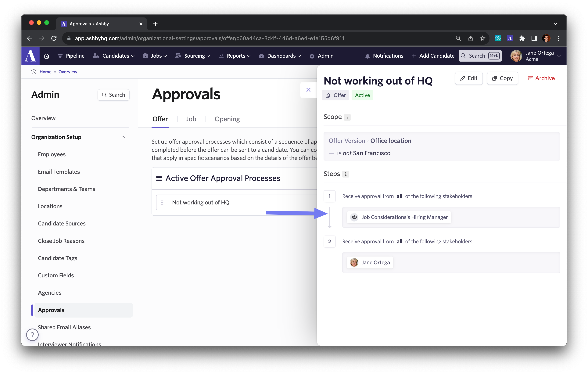Image resolution: width=588 pixels, height=374 pixels.
Task: Open the help question mark icon
Action: point(32,334)
